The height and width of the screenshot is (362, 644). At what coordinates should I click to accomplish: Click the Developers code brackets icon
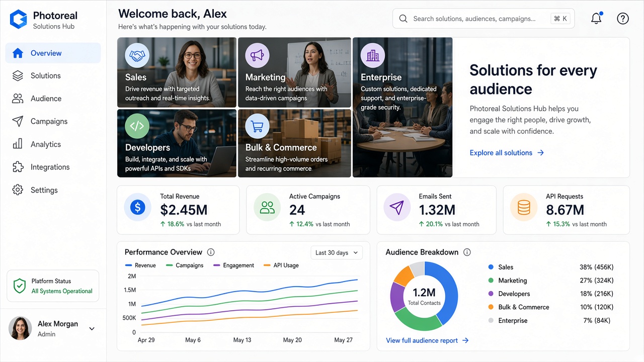tap(137, 126)
